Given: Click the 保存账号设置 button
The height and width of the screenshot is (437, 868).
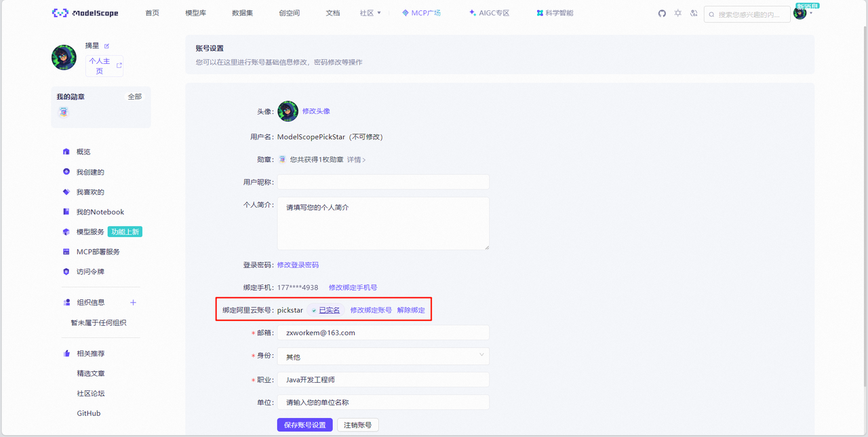Looking at the screenshot, I should click(304, 425).
